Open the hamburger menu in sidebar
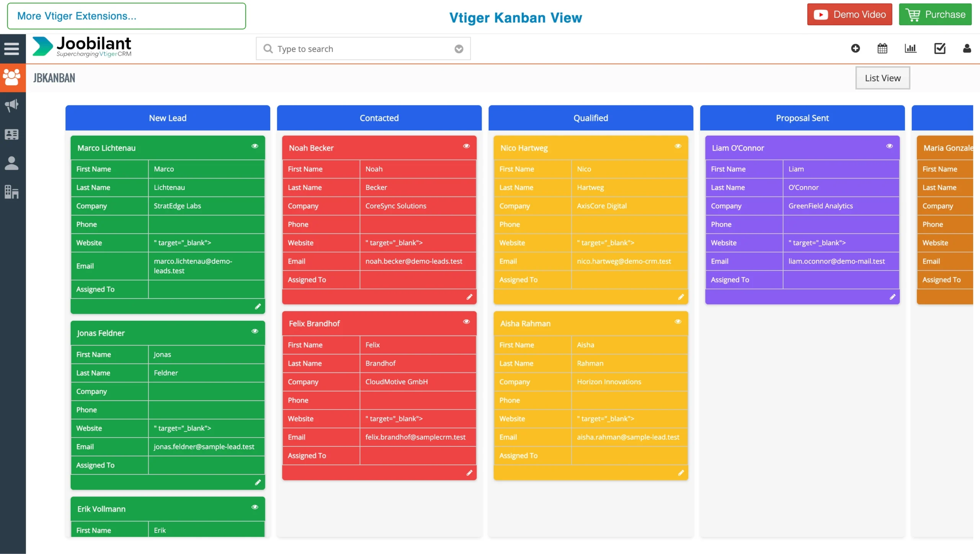The height and width of the screenshot is (554, 980). click(11, 49)
